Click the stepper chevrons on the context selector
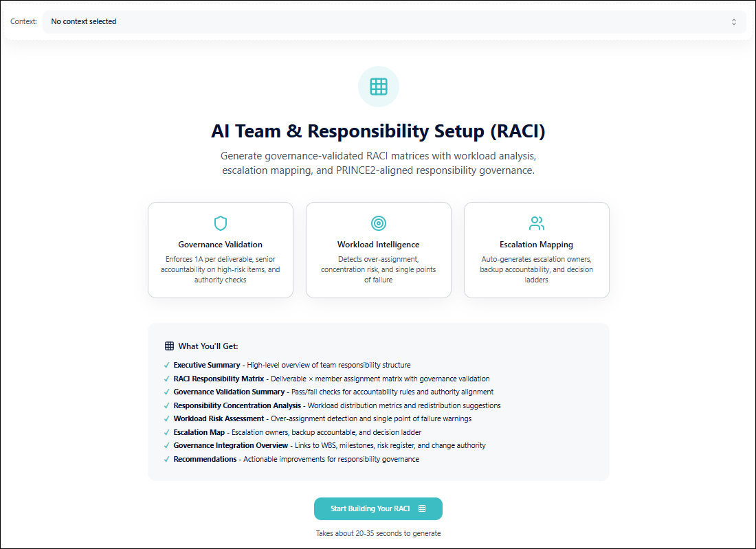This screenshot has width=756, height=549. click(735, 21)
